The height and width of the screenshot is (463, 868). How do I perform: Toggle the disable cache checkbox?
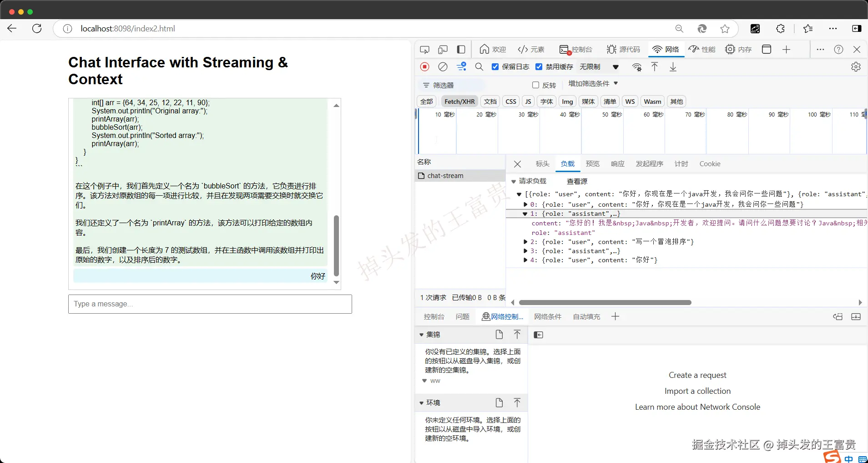[x=539, y=67]
